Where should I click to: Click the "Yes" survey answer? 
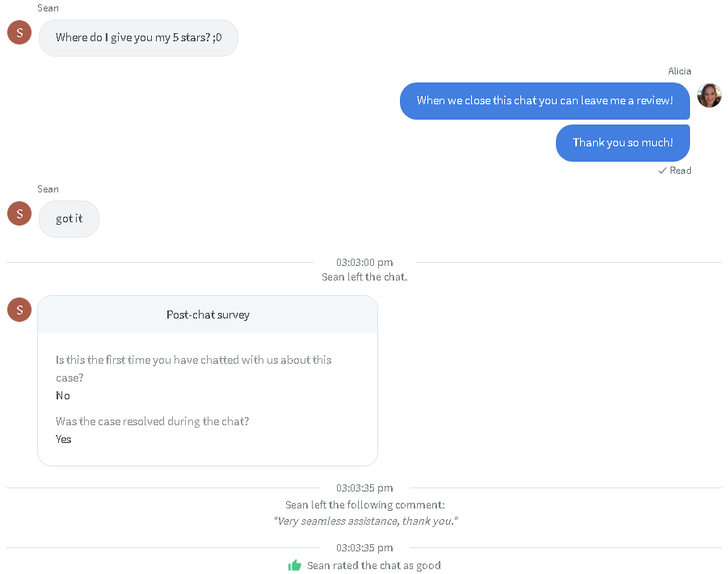click(x=63, y=439)
